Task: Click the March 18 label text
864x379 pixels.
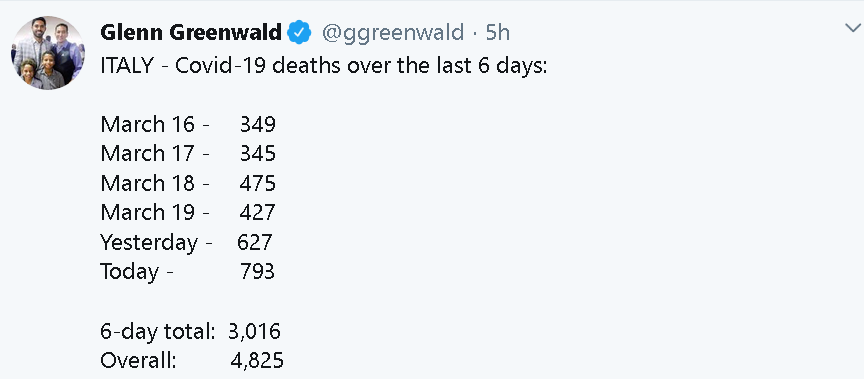Action: tap(147, 183)
